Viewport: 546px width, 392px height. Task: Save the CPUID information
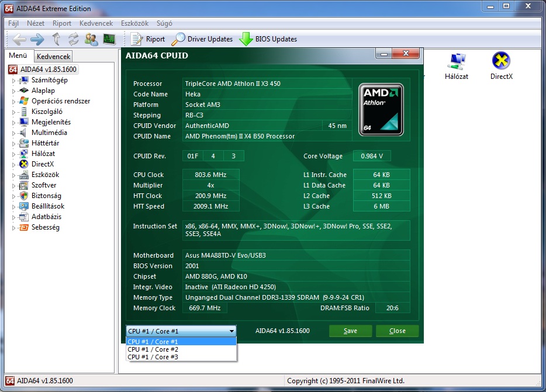(350, 331)
